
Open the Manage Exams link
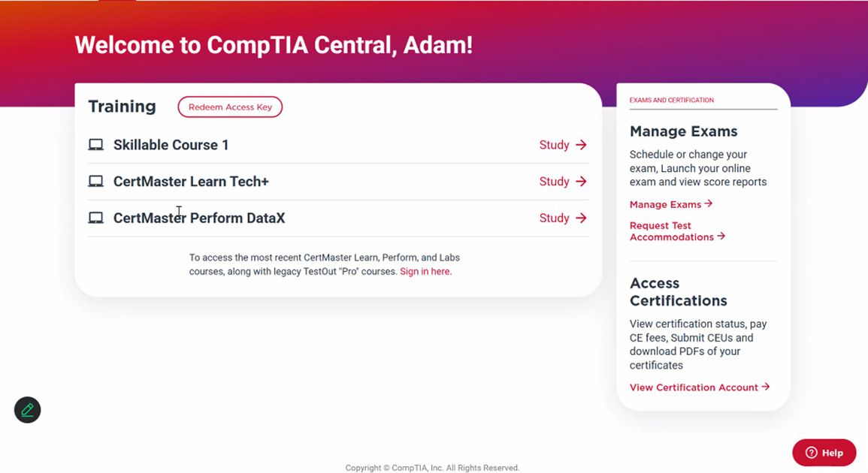pos(671,204)
